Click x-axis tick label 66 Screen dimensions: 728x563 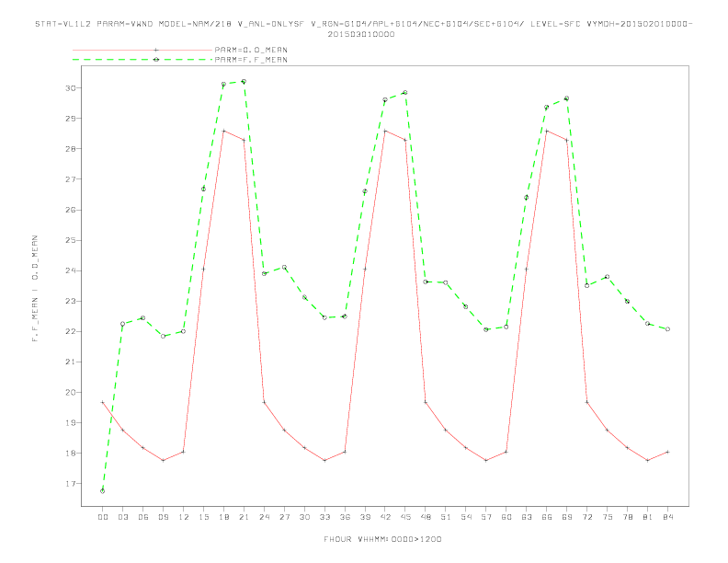coord(547,517)
